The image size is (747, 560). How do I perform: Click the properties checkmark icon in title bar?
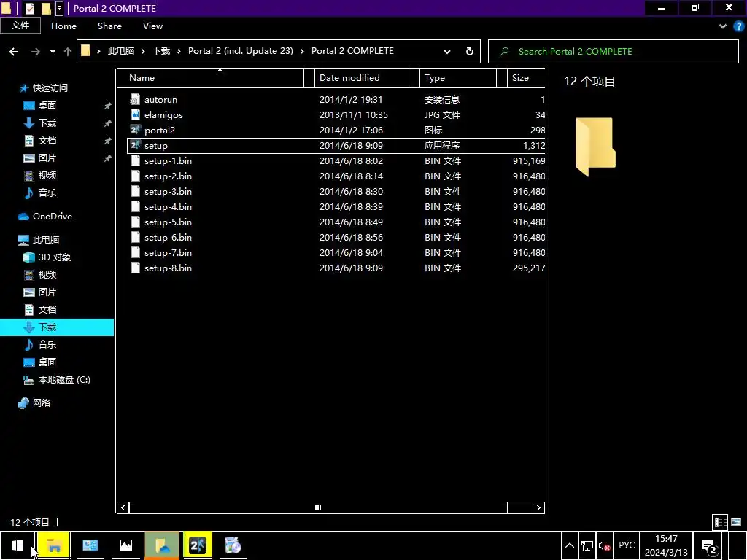[29, 8]
